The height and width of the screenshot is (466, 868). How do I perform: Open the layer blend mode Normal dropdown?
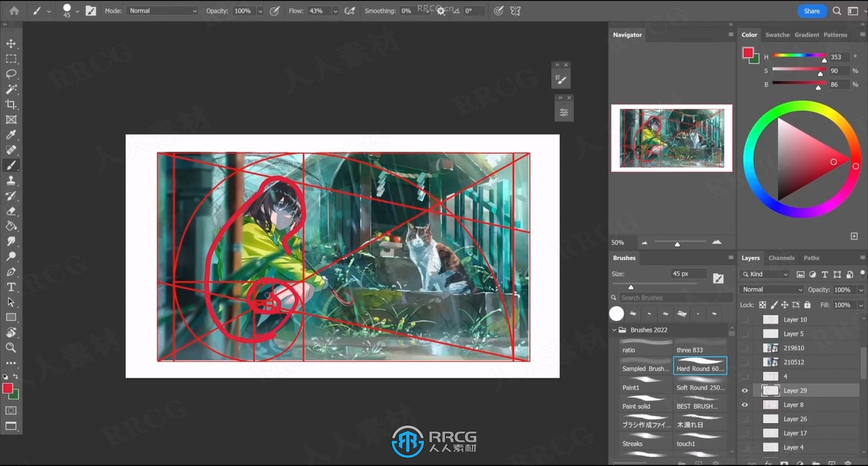[x=772, y=290]
